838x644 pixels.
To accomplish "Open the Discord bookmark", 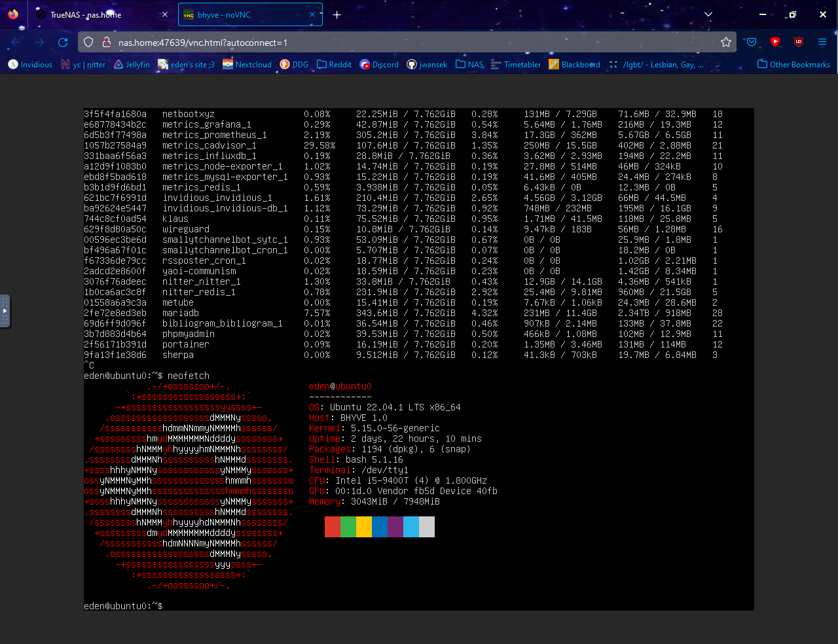I will [x=379, y=64].
